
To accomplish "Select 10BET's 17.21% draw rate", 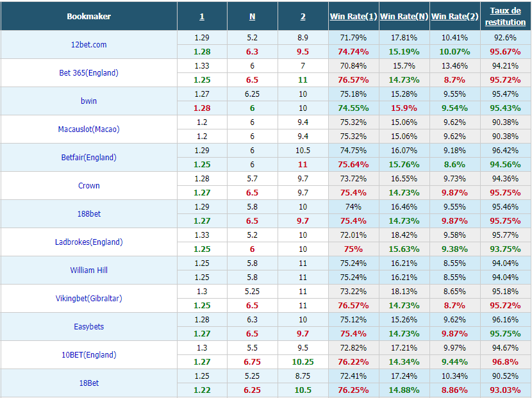I will (404, 348).
